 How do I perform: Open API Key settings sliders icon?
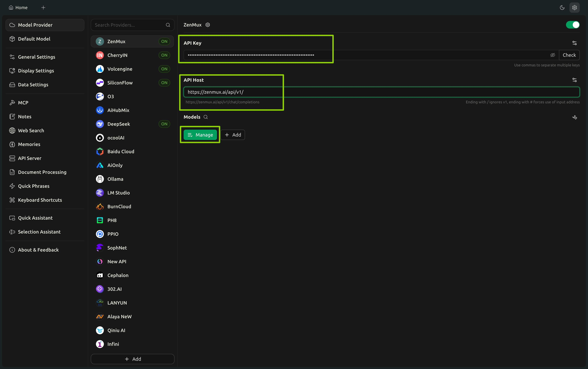574,43
